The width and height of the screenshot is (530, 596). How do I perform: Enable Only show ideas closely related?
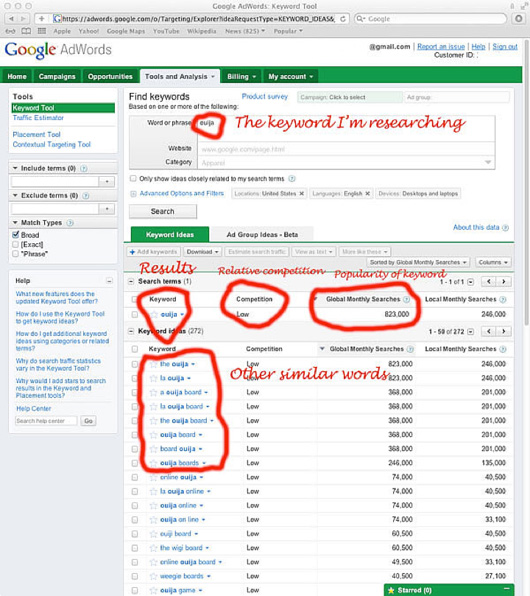click(133, 178)
